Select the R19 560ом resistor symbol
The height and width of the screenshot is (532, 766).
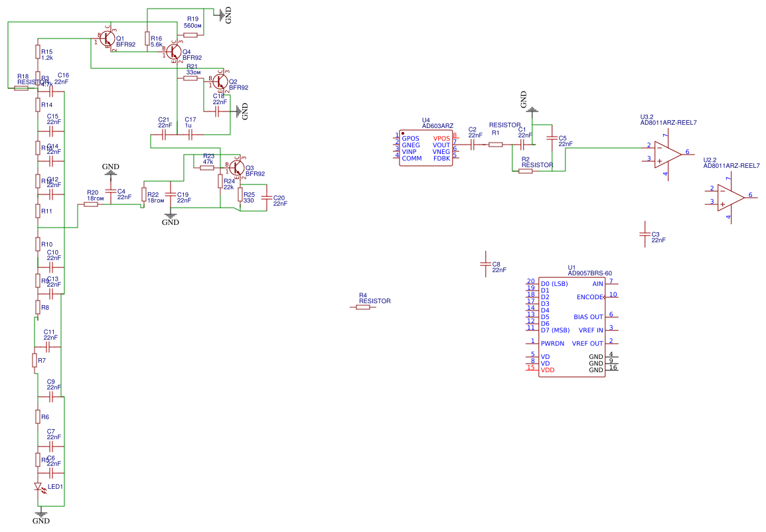191,35
